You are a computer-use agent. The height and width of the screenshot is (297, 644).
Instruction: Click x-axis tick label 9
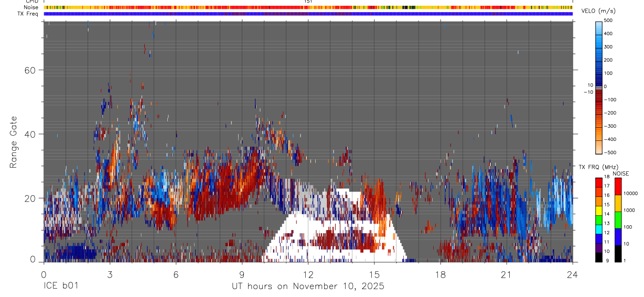[242, 274]
